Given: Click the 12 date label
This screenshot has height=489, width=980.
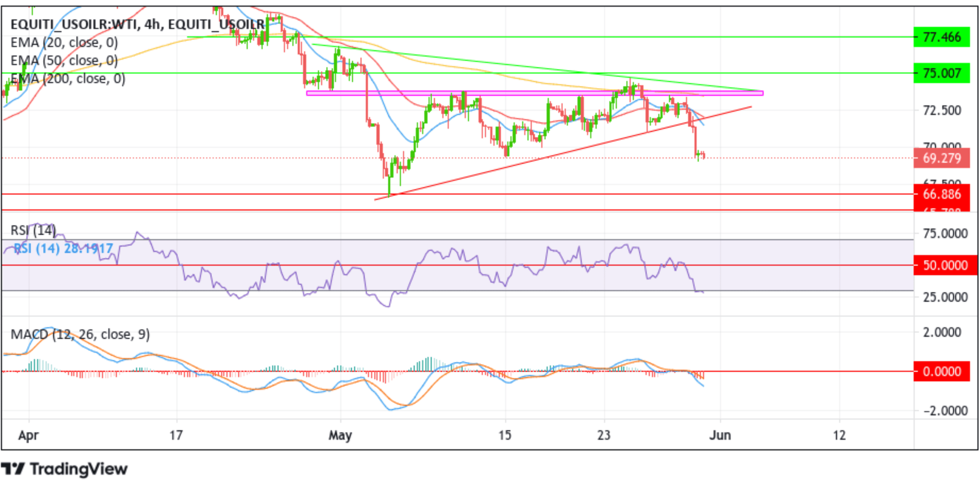Looking at the screenshot, I should pyautogui.click(x=839, y=435).
